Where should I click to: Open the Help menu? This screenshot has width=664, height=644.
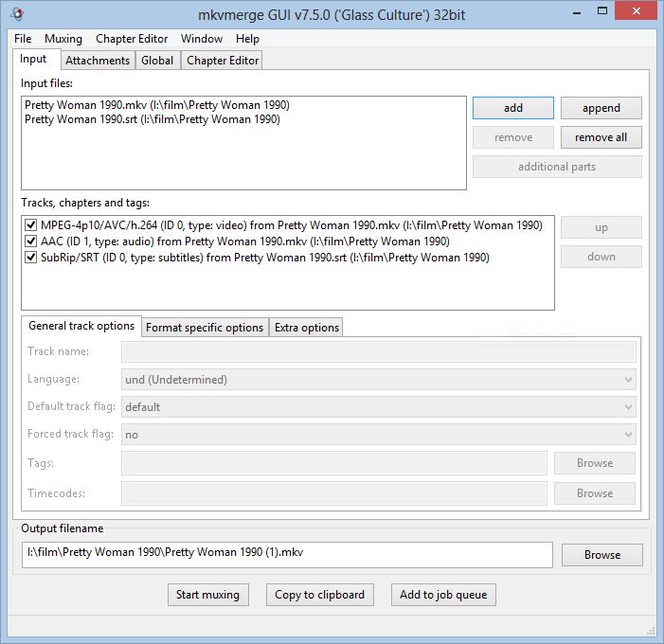tap(248, 39)
